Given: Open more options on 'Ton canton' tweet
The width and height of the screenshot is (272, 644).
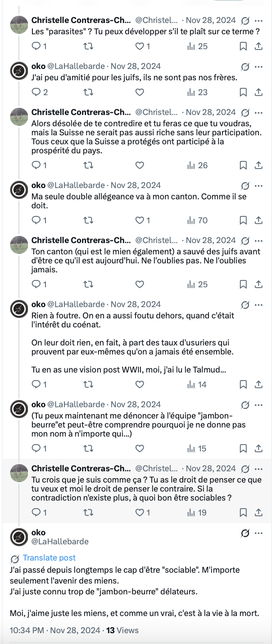Looking at the screenshot, I should coord(258,241).
